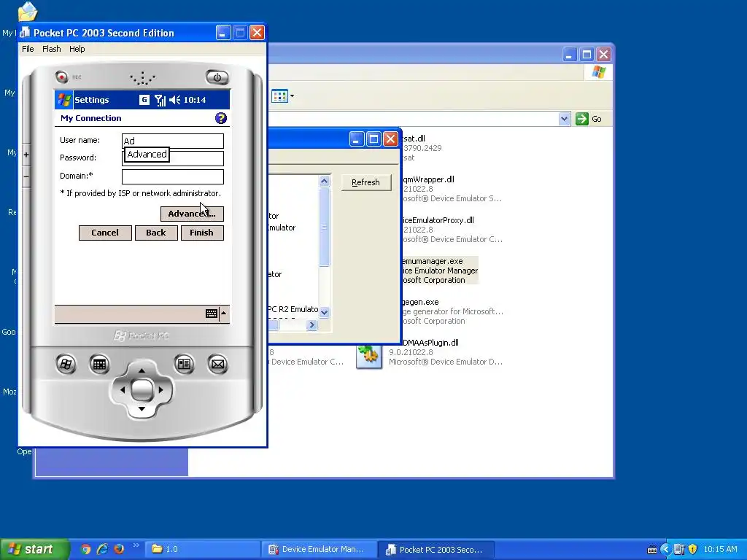Click the Finish button
This screenshot has width=747, height=560.
coord(201,233)
